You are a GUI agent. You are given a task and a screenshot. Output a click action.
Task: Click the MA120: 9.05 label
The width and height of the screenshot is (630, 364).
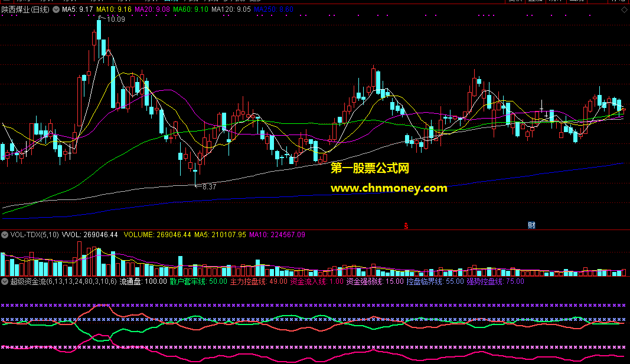[231, 9]
